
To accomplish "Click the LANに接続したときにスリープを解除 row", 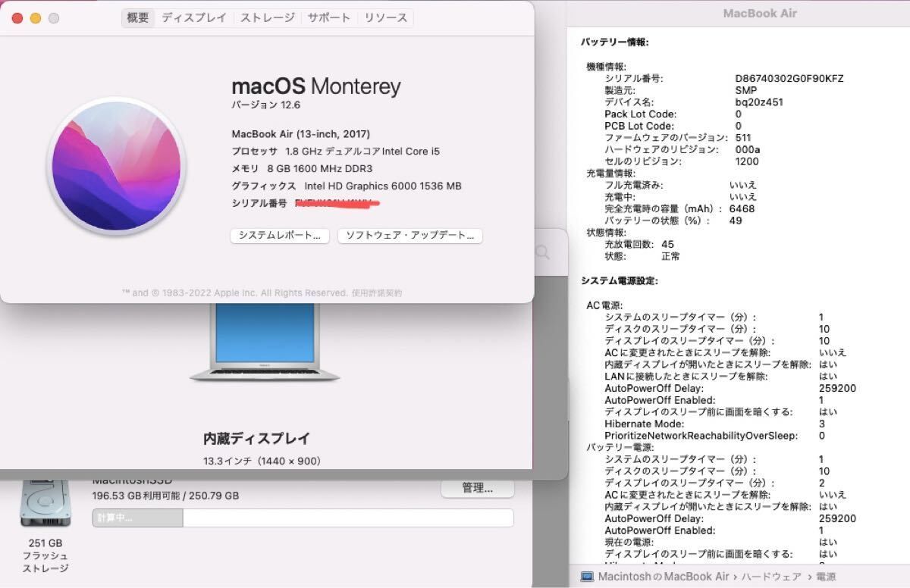I will (721, 377).
